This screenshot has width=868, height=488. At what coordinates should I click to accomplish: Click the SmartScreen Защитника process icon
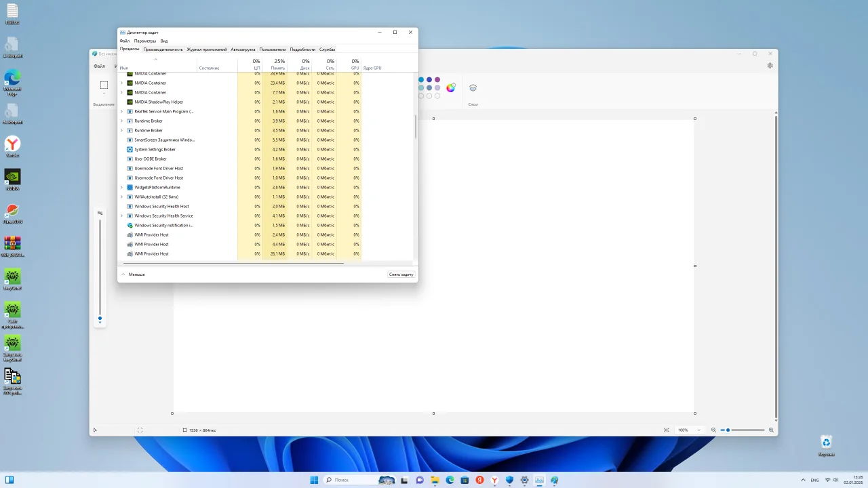130,140
